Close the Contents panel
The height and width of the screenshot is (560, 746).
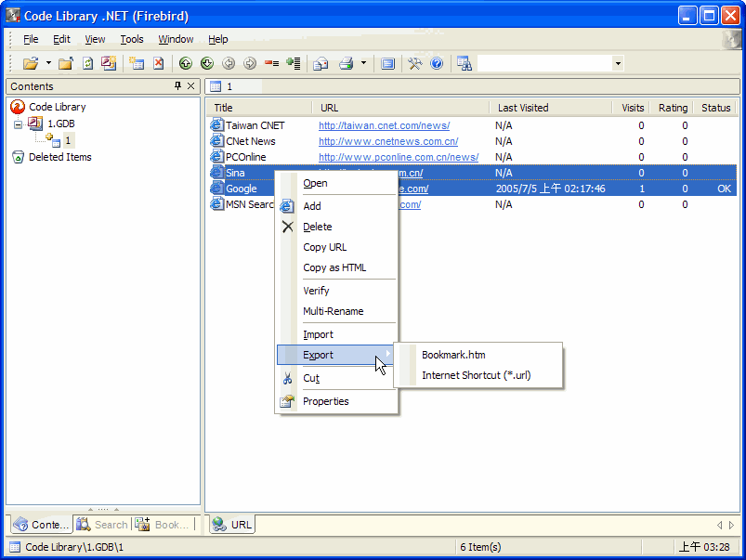pyautogui.click(x=190, y=85)
